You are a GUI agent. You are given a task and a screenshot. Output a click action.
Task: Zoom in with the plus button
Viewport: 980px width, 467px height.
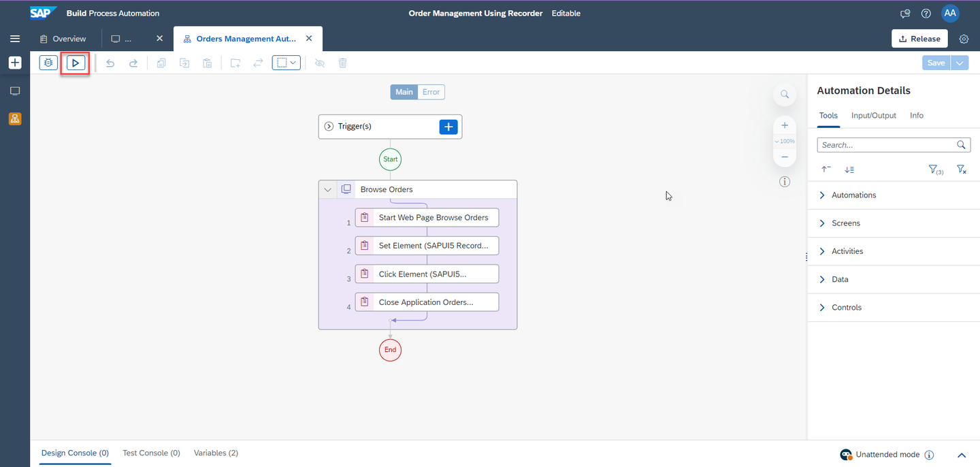pyautogui.click(x=785, y=125)
